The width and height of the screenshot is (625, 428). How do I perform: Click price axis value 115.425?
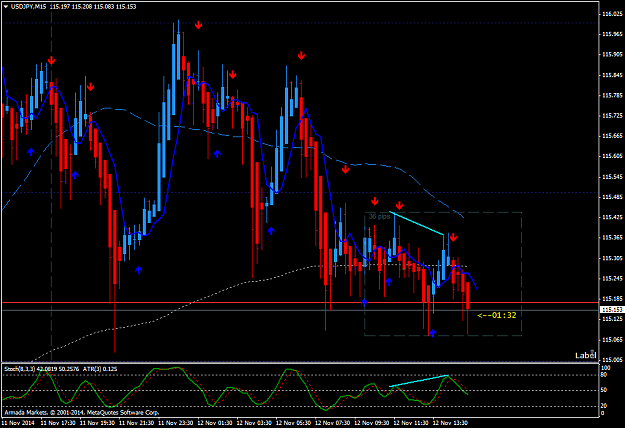point(613,217)
